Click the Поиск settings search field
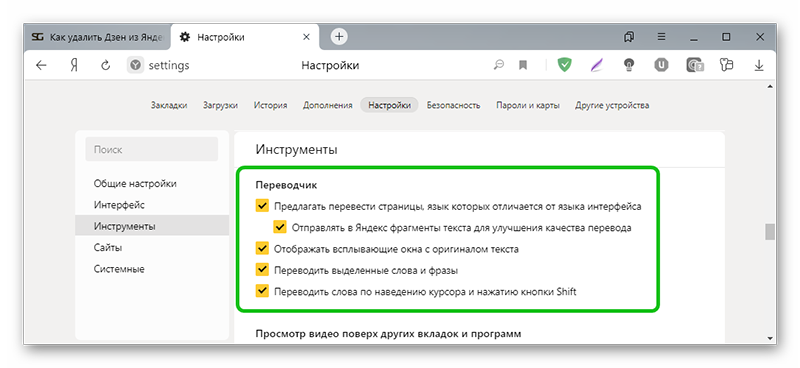 click(x=152, y=150)
